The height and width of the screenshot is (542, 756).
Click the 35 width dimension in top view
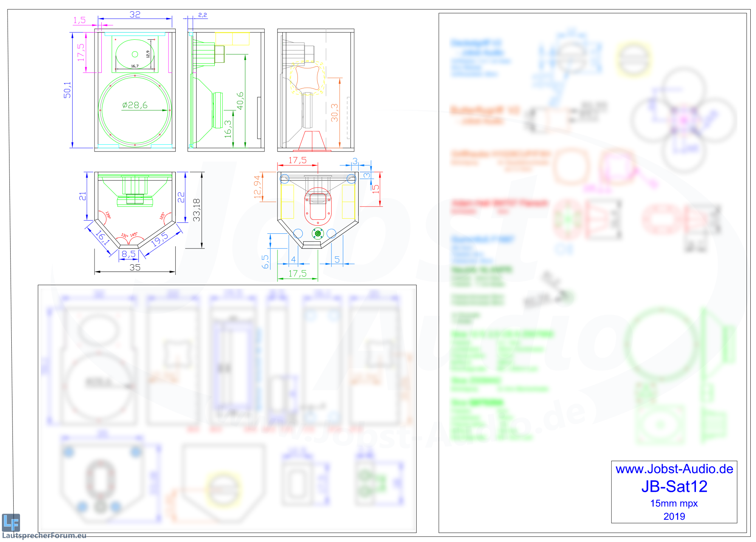click(x=135, y=267)
